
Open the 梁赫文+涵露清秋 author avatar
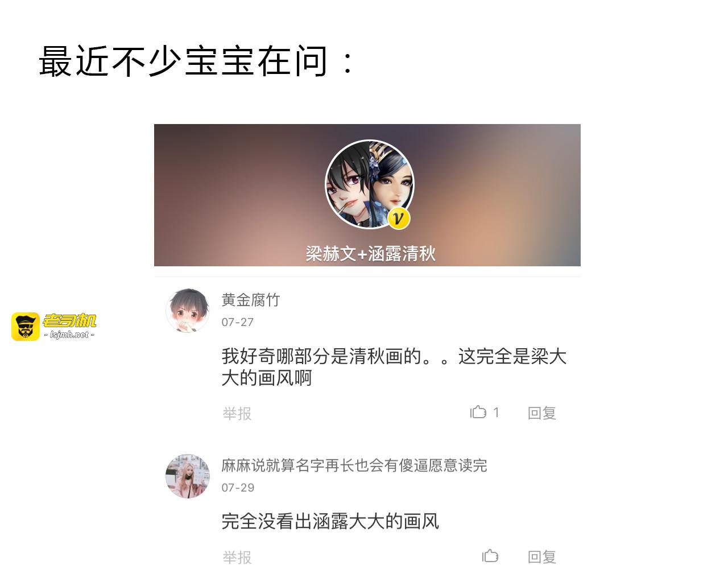point(370,184)
